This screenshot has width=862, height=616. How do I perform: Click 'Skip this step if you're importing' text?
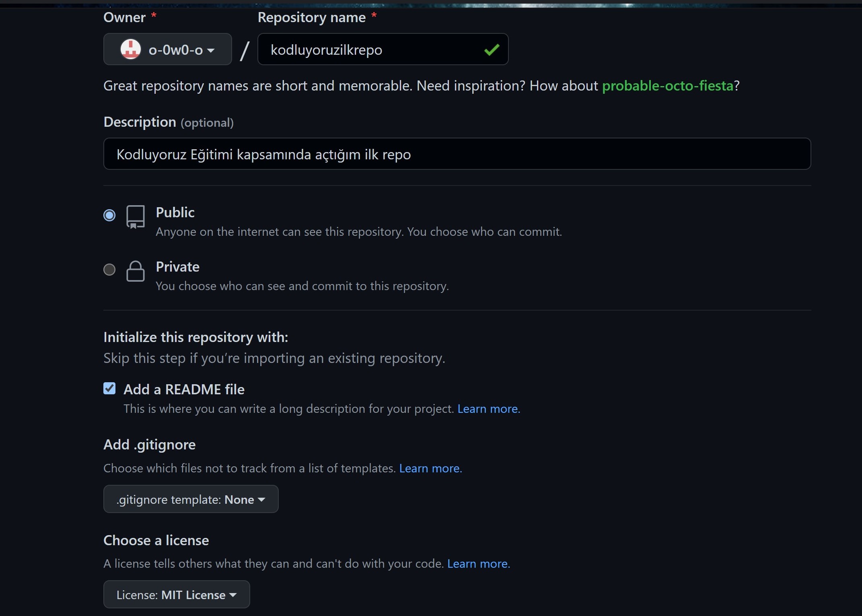[274, 358]
